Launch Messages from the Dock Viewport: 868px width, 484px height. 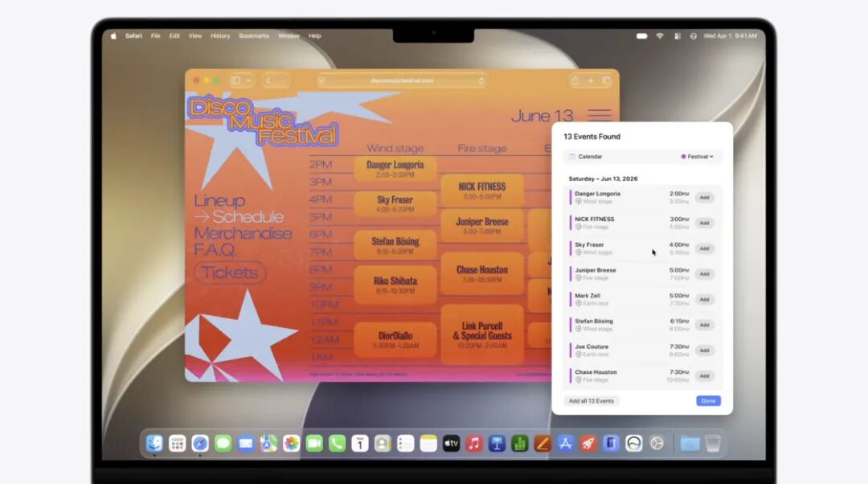coord(223,443)
